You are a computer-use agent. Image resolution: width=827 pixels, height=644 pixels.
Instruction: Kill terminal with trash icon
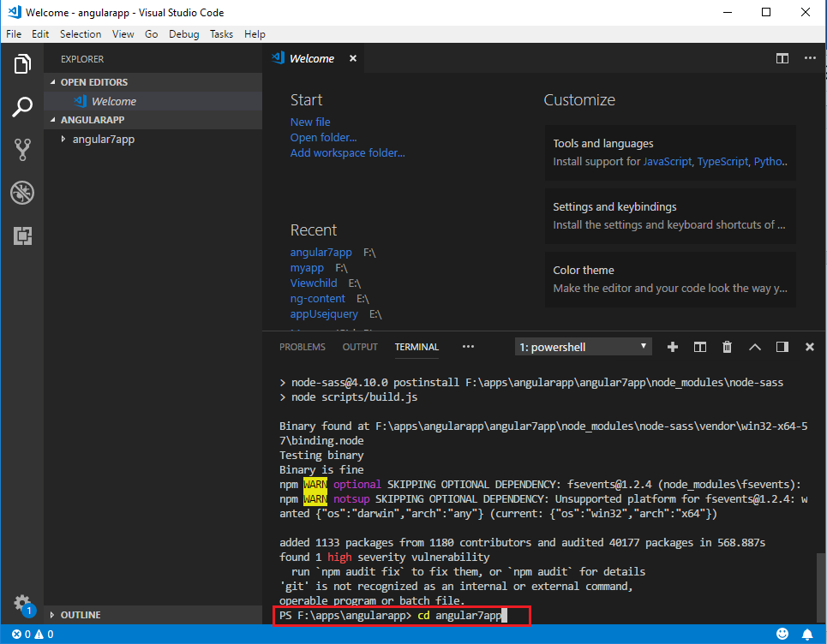click(x=727, y=347)
